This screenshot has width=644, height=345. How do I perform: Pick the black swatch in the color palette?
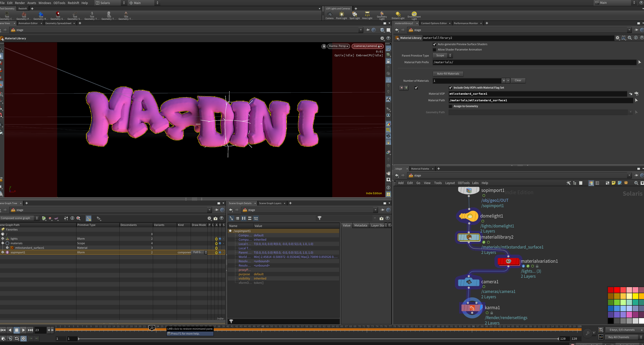(x=611, y=321)
